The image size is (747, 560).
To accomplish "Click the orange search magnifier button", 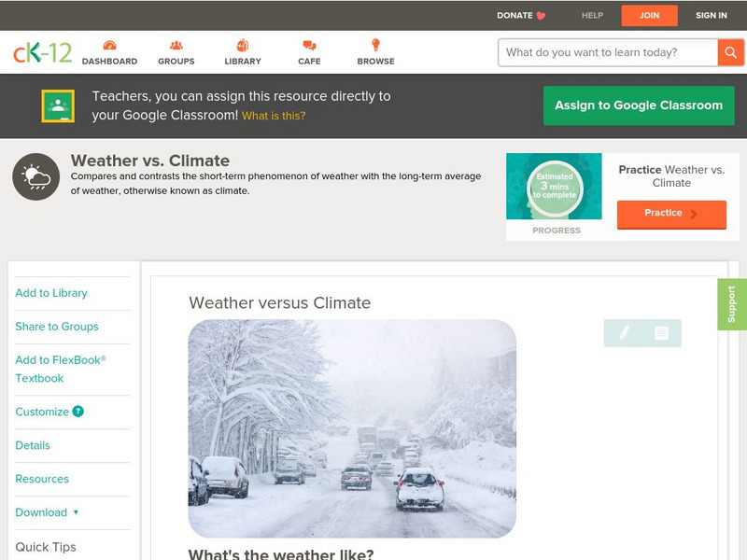I will (730, 52).
